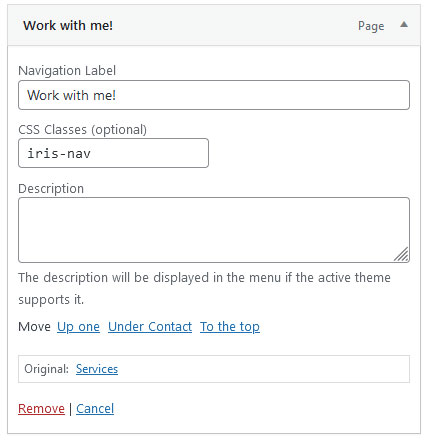Click the CSS Classes (optional) caption
Screen dimensions: 429x445
pos(82,130)
